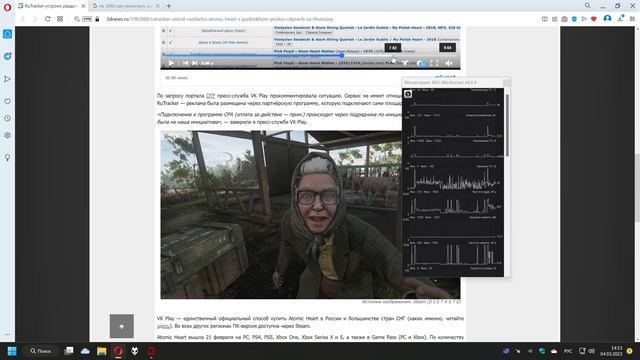Click the Atomic Heart game screenshot image
The width and height of the screenshot is (640, 360).
point(310,215)
